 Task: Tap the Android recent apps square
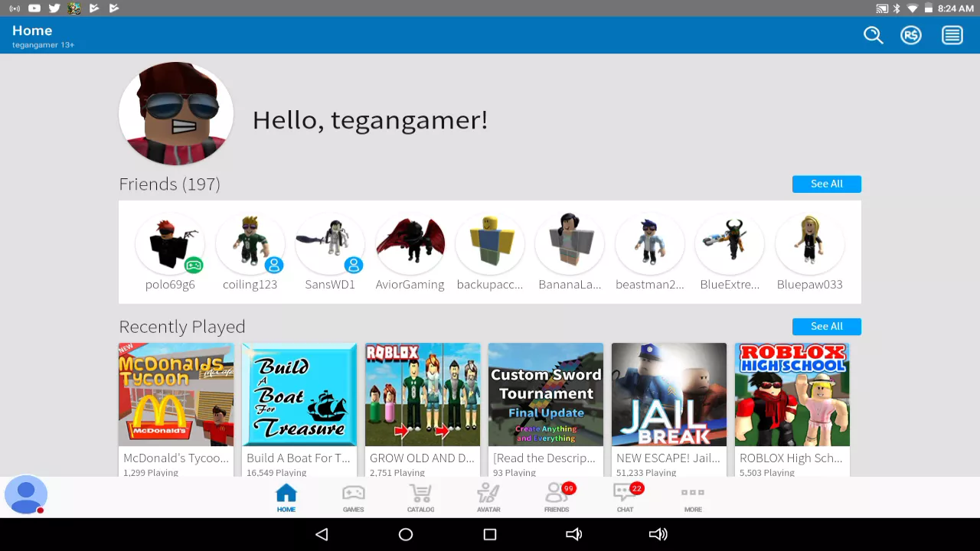coord(490,534)
